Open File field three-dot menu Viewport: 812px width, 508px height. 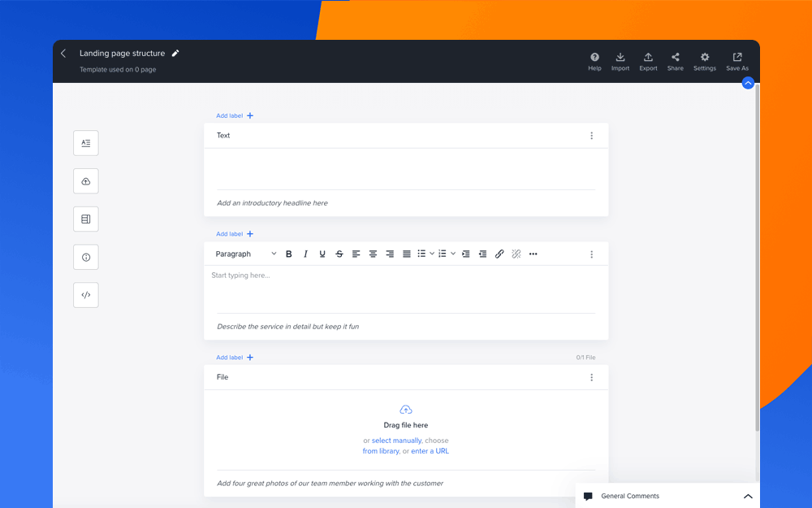(x=591, y=377)
